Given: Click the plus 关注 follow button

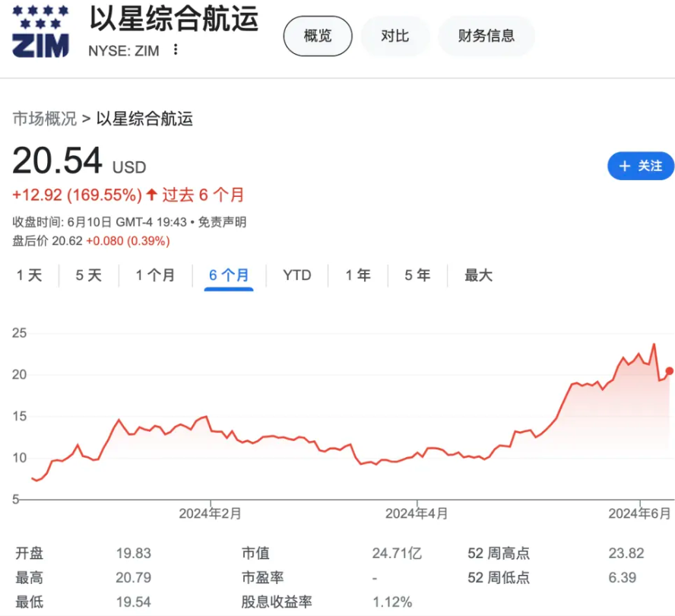Looking at the screenshot, I should [641, 166].
